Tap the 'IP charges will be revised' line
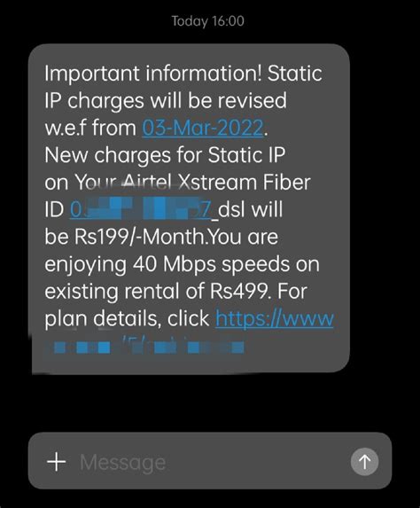The image size is (420, 508). [166, 101]
